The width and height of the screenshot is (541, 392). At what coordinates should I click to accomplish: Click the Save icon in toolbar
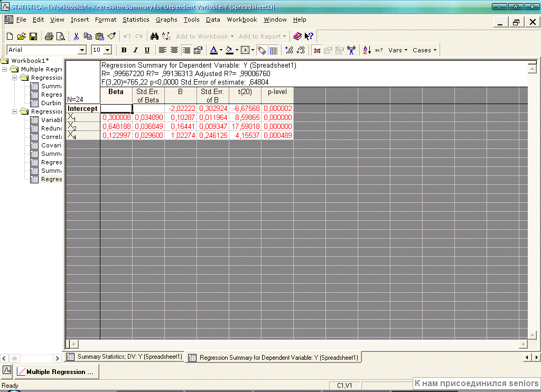click(x=33, y=36)
